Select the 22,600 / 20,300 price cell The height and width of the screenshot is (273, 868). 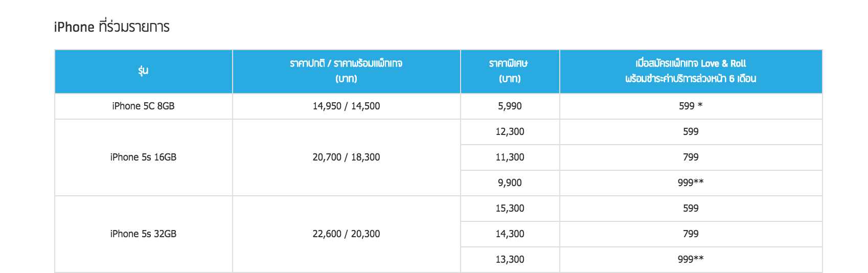(x=346, y=234)
